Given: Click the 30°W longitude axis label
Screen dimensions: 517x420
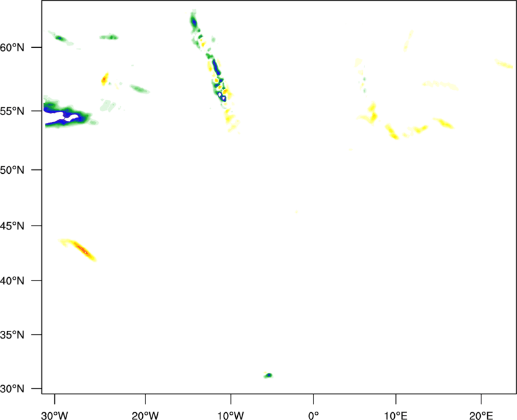Looking at the screenshot, I should (x=54, y=415).
